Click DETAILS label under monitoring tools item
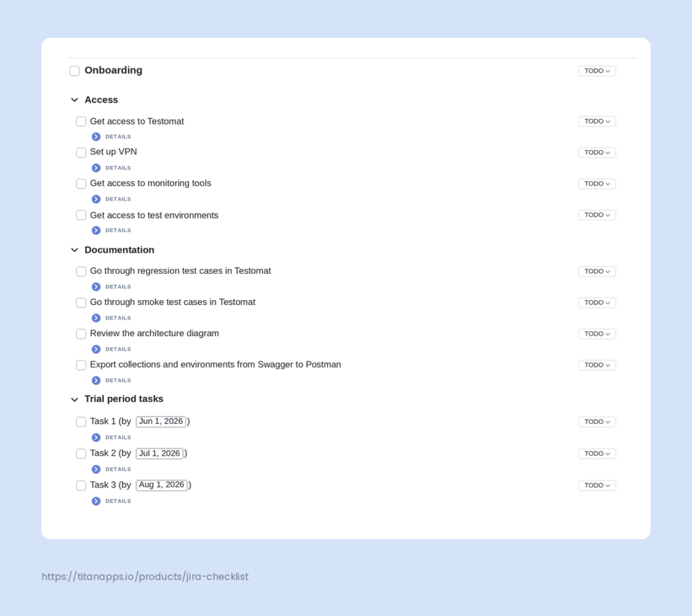692x616 pixels. point(118,199)
